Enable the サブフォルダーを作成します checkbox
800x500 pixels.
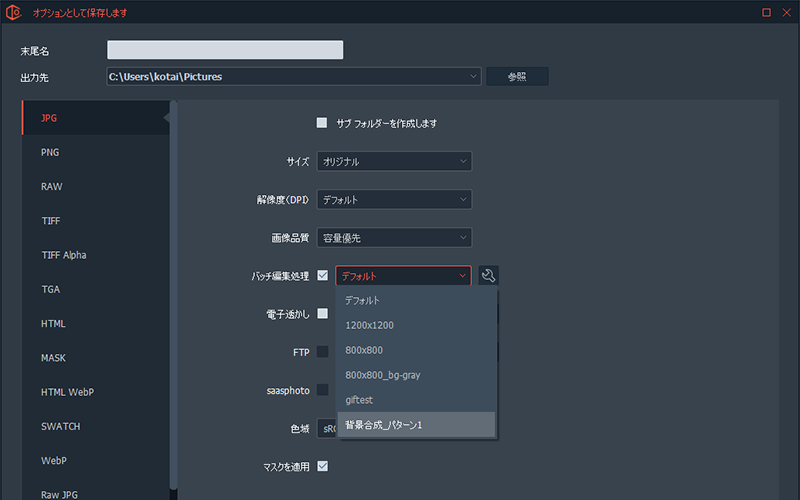[x=322, y=123]
